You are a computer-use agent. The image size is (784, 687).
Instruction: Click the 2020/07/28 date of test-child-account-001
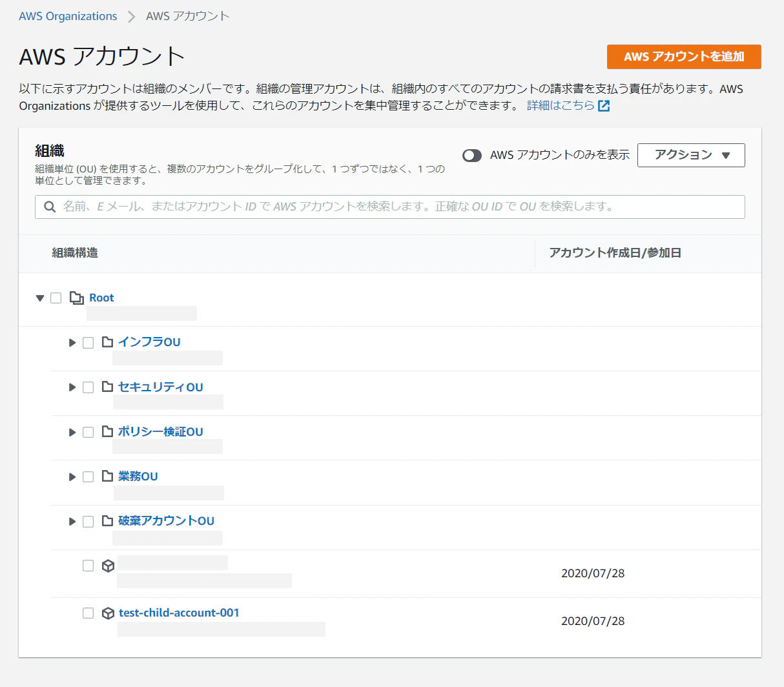coord(593,621)
